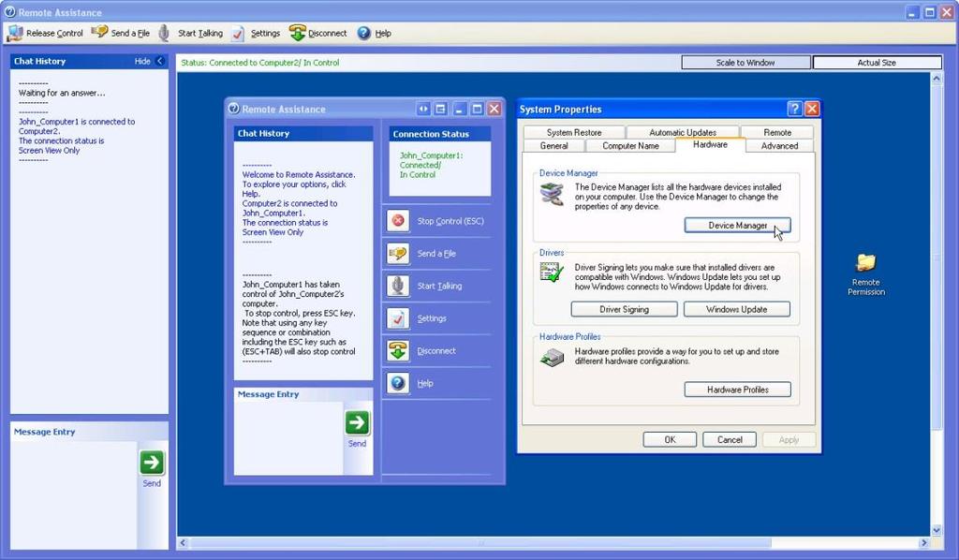Hide the outer Chat History panel
Screen dimensions: 959x560
[x=149, y=61]
